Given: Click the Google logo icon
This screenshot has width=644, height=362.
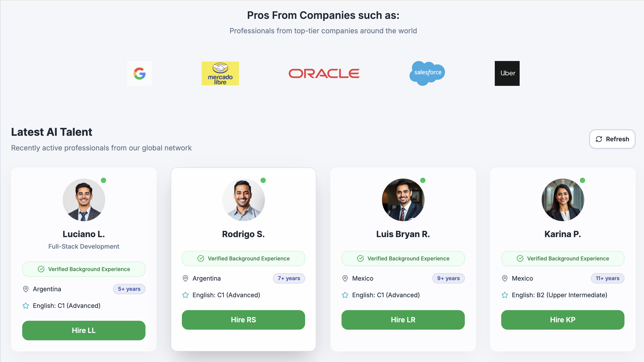Looking at the screenshot, I should click(x=139, y=73).
